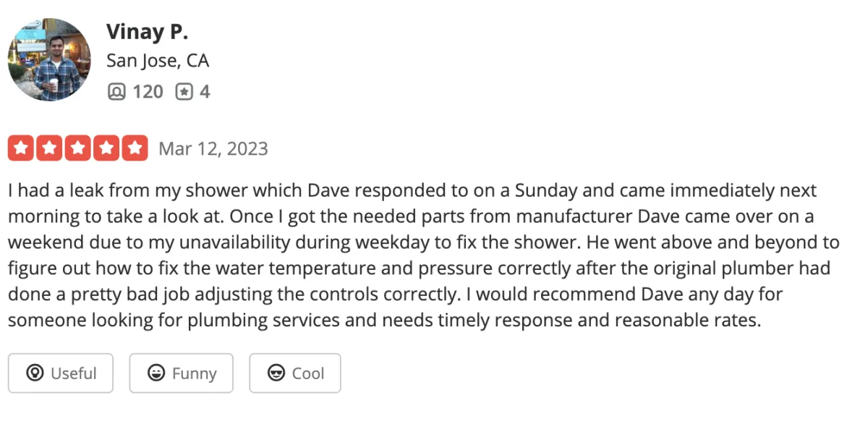Click the friends icon beside 120
This screenshot has width=868, height=427.
point(116,92)
